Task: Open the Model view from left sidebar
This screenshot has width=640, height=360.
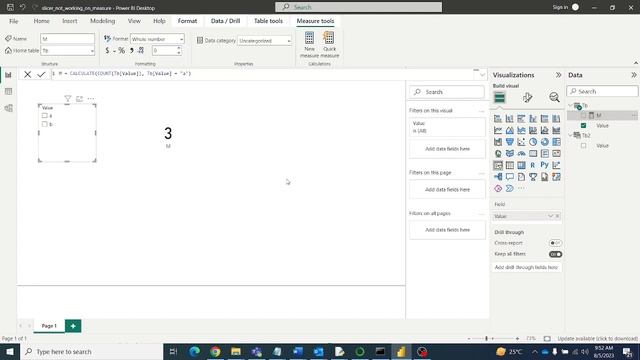Action: click(x=8, y=108)
